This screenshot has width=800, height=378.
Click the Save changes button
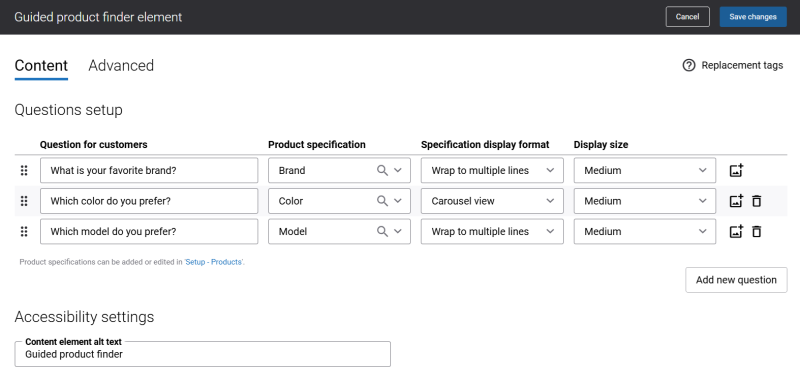[753, 17]
